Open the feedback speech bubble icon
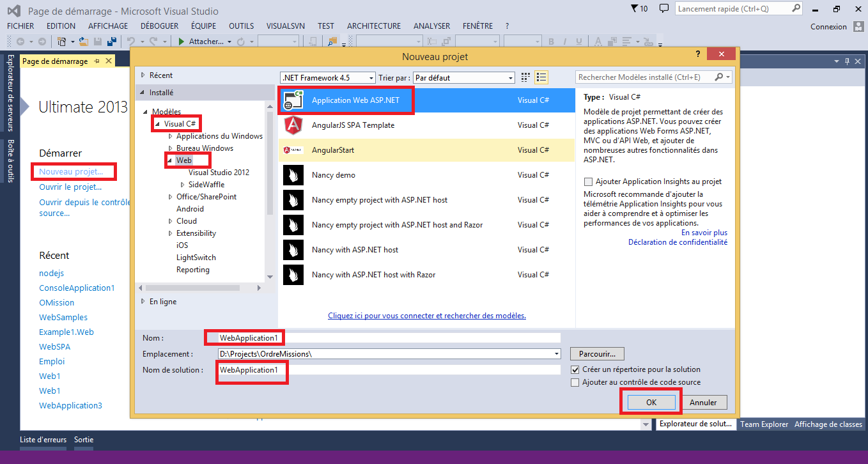Viewport: 868px width, 464px height. pyautogui.click(x=664, y=8)
